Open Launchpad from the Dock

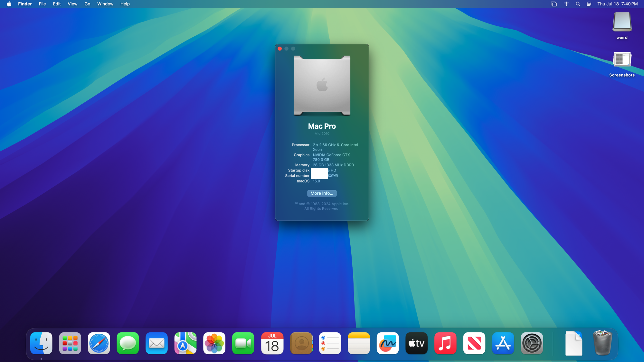[x=70, y=343]
